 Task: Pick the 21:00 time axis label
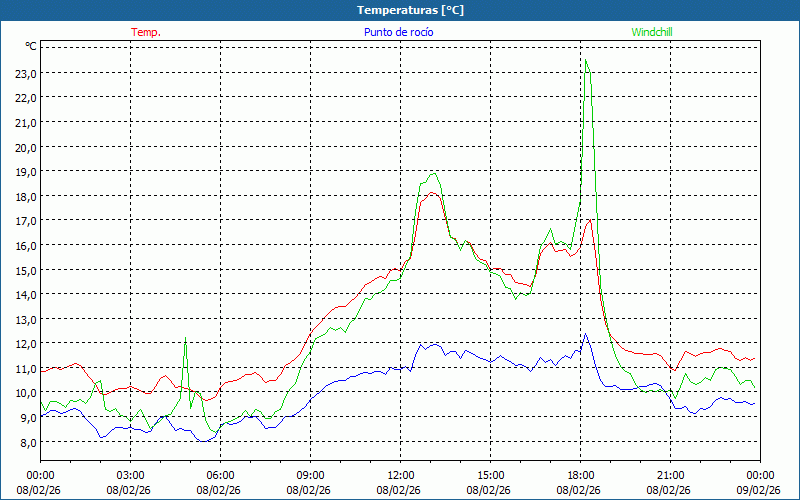(670, 475)
